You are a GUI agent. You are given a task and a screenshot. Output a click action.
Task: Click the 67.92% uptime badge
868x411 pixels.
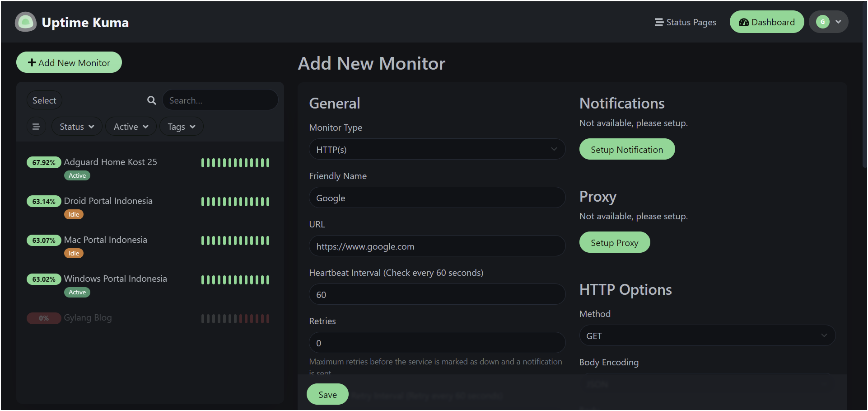44,162
